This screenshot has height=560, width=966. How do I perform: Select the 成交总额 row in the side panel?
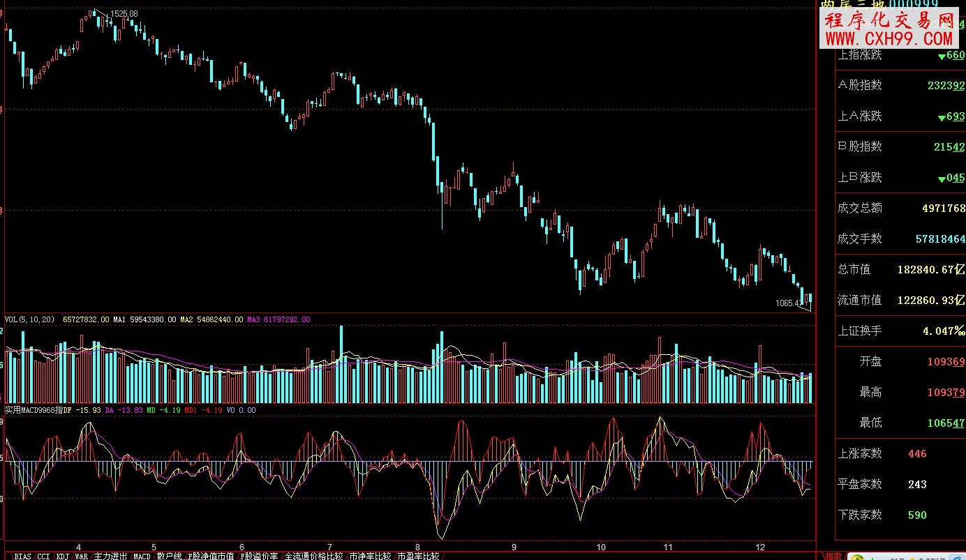900,208
